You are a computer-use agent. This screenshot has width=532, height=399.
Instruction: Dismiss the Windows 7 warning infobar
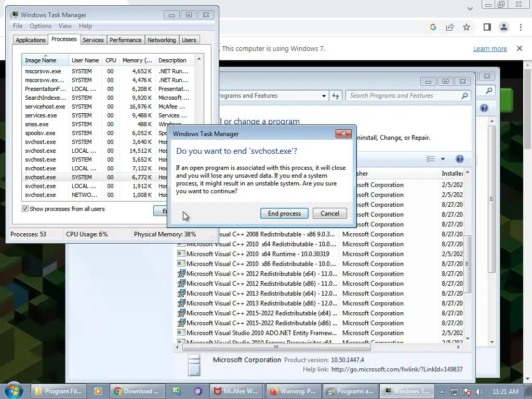[x=520, y=48]
